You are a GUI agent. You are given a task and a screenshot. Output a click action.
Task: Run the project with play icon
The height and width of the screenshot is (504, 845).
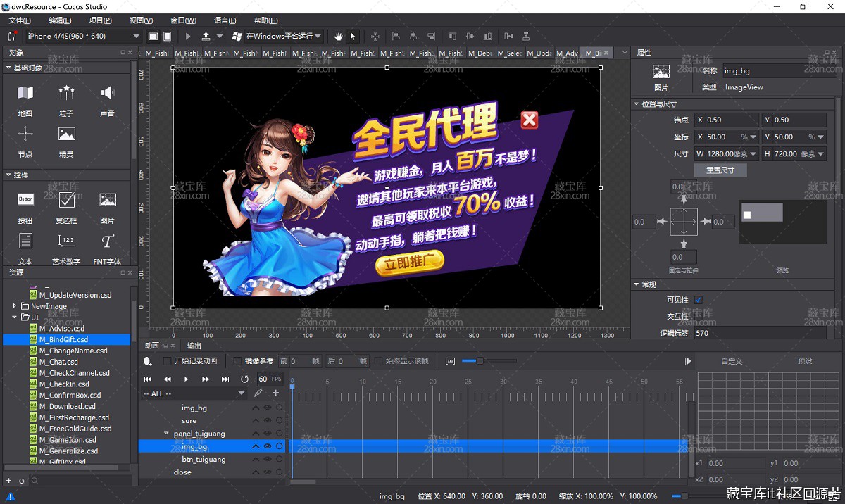point(188,36)
